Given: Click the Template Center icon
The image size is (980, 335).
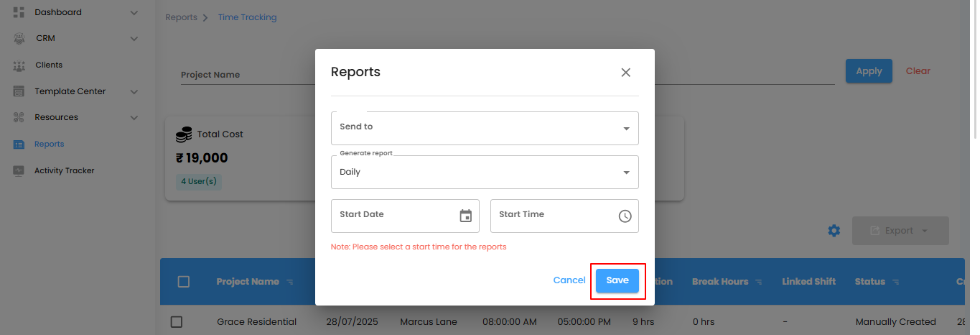Looking at the screenshot, I should 19,91.
